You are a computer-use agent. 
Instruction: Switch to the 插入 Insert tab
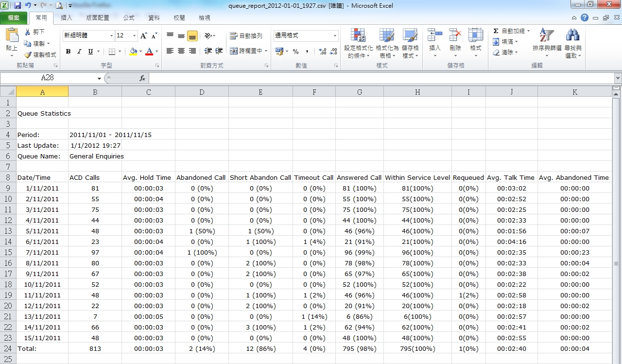66,18
